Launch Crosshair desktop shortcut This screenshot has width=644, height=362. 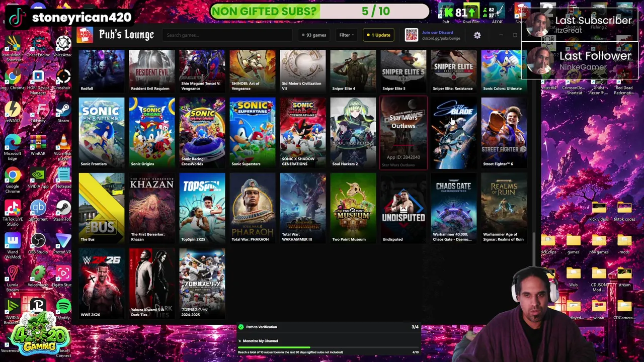[x=63, y=79]
